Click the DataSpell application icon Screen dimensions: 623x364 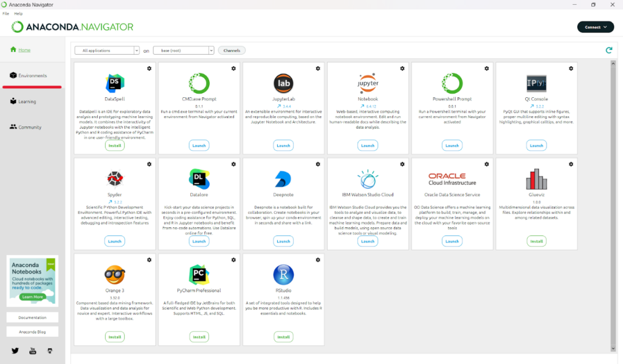(115, 83)
